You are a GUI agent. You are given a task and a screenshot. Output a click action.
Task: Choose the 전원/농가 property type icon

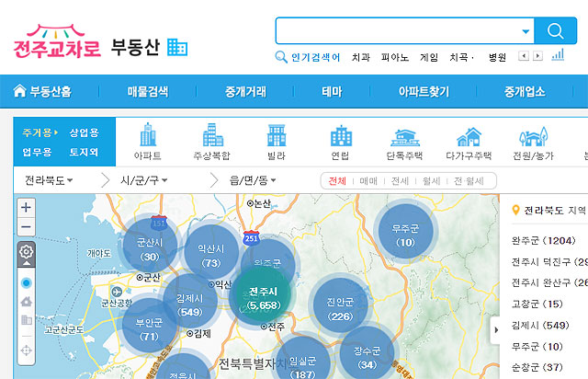533,142
